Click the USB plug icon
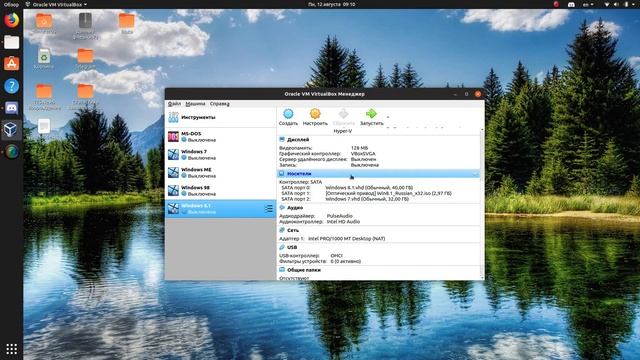This screenshot has height=360, width=640. (282, 247)
